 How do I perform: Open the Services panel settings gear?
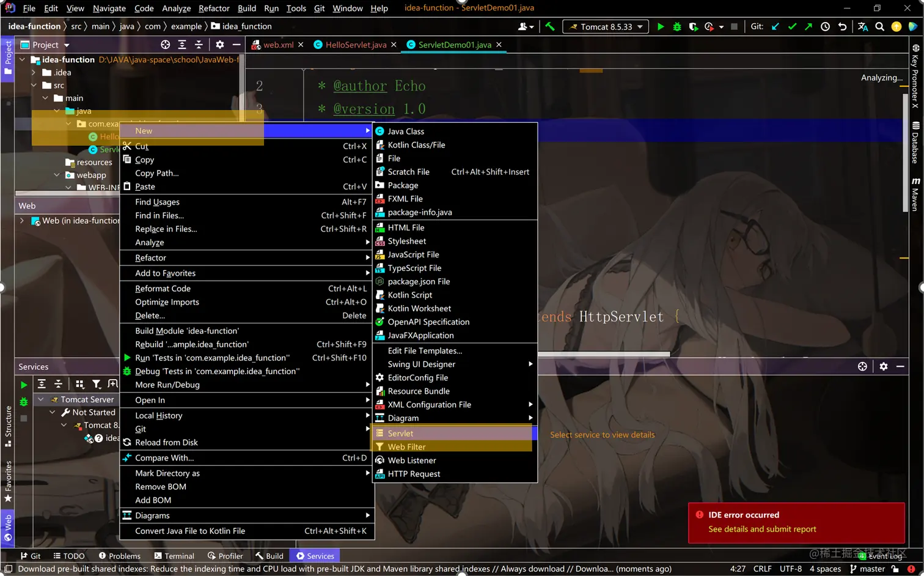(x=884, y=366)
